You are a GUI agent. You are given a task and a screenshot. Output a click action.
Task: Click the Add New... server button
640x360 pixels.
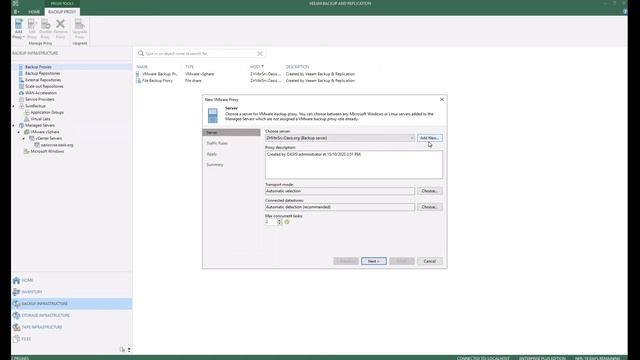tap(429, 138)
